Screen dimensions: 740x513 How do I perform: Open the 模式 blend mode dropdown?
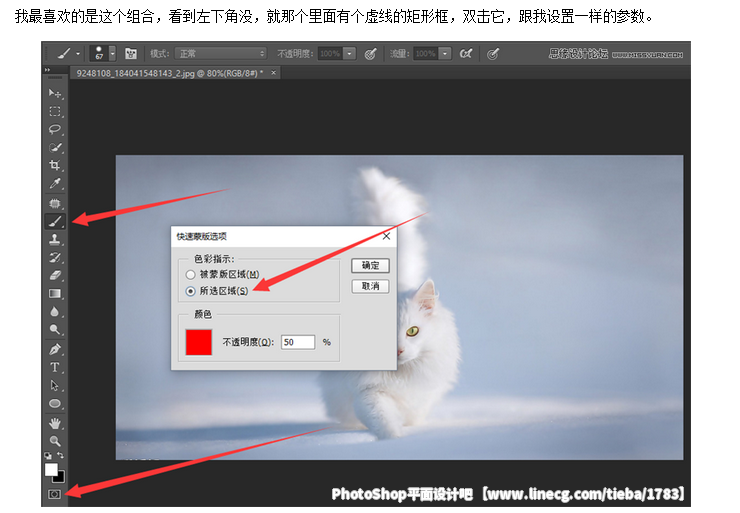(x=221, y=54)
